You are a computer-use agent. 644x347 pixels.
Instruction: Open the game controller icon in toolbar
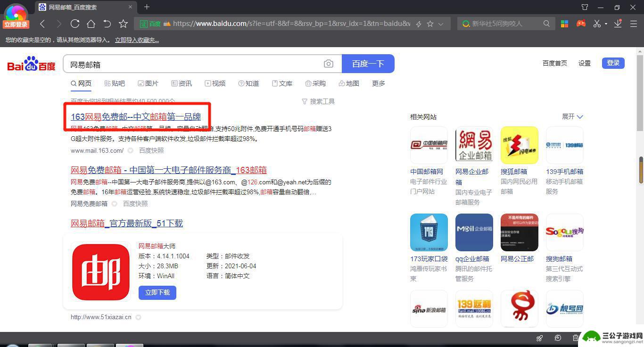[x=581, y=23]
